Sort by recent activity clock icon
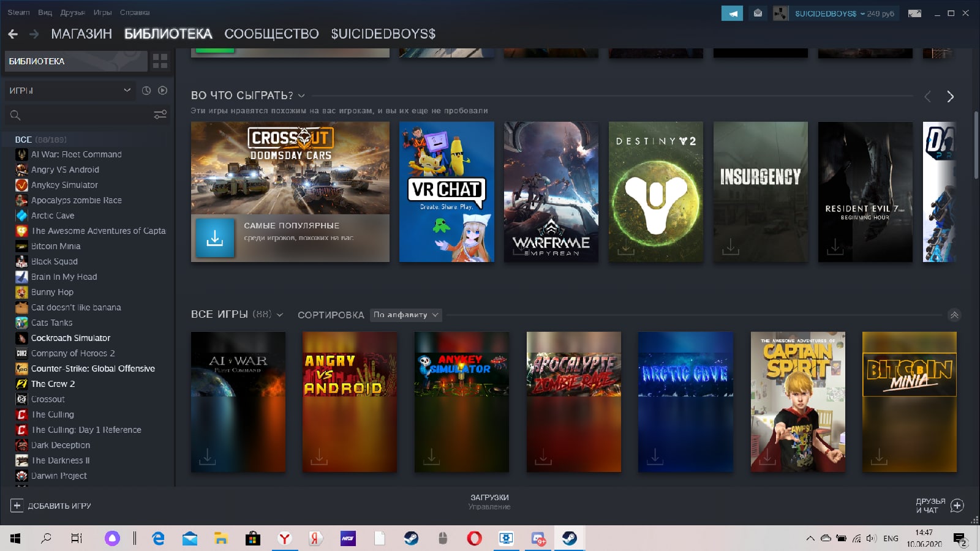980x551 pixels. pyautogui.click(x=146, y=91)
